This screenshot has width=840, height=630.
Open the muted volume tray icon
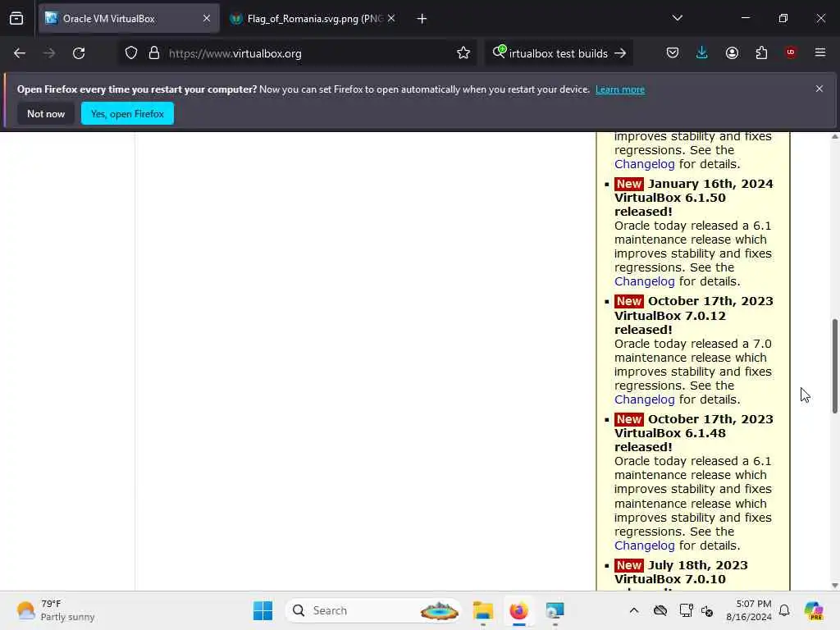[707, 610]
